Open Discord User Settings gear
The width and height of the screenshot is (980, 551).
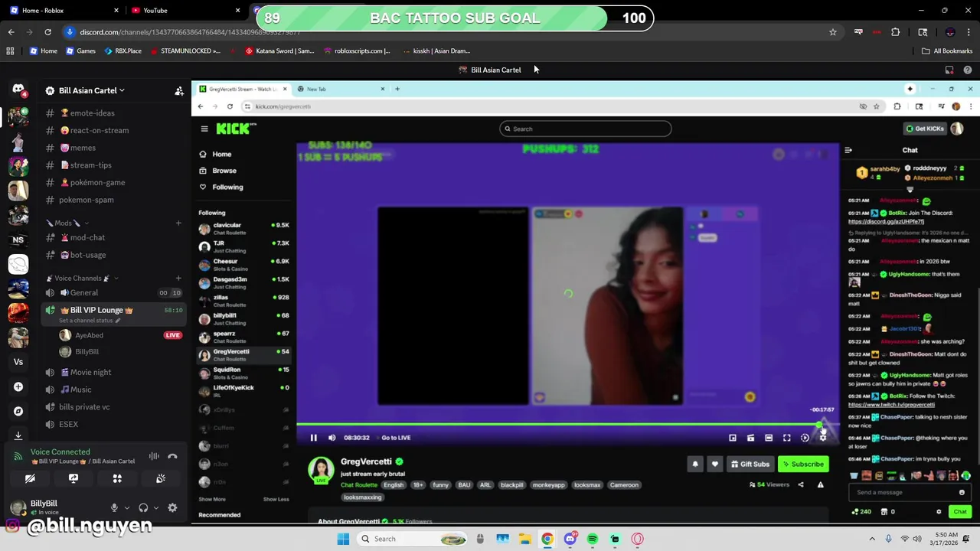[172, 507]
